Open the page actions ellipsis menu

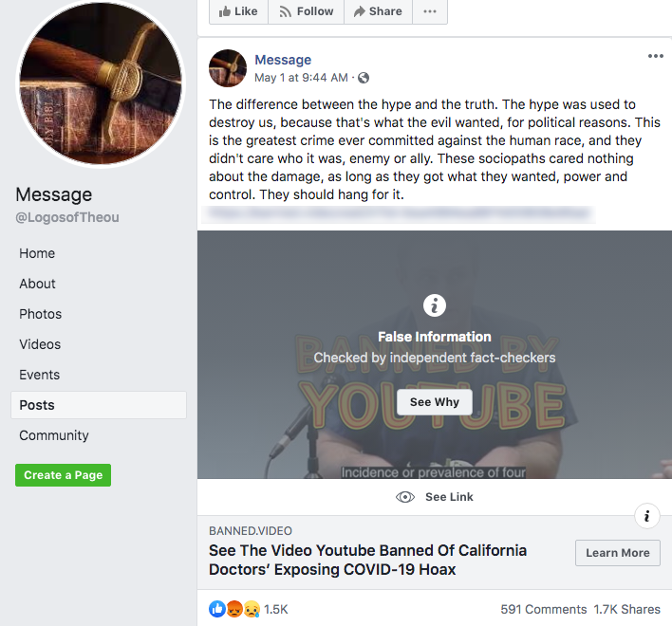430,11
